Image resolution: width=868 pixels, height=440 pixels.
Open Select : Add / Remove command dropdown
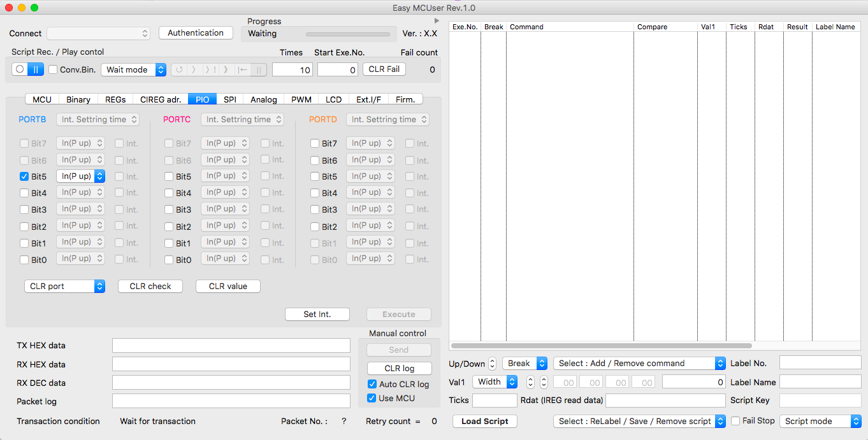click(639, 363)
